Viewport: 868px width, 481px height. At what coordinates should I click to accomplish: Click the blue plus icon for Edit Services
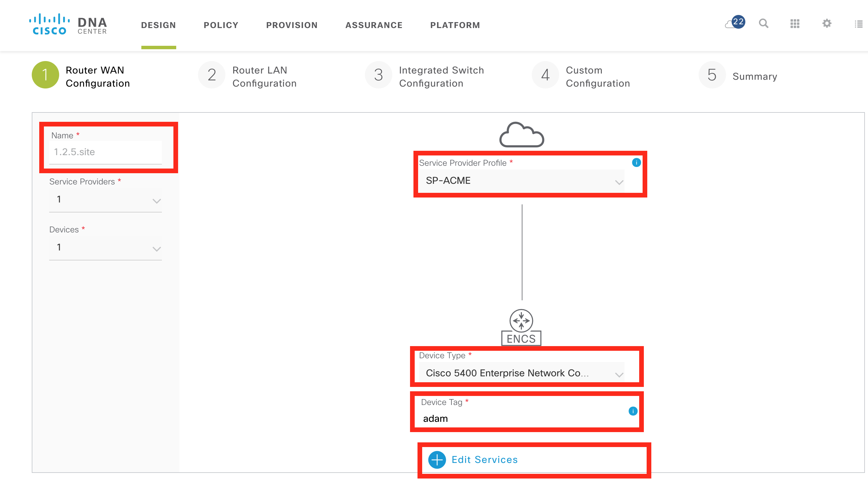pos(437,460)
